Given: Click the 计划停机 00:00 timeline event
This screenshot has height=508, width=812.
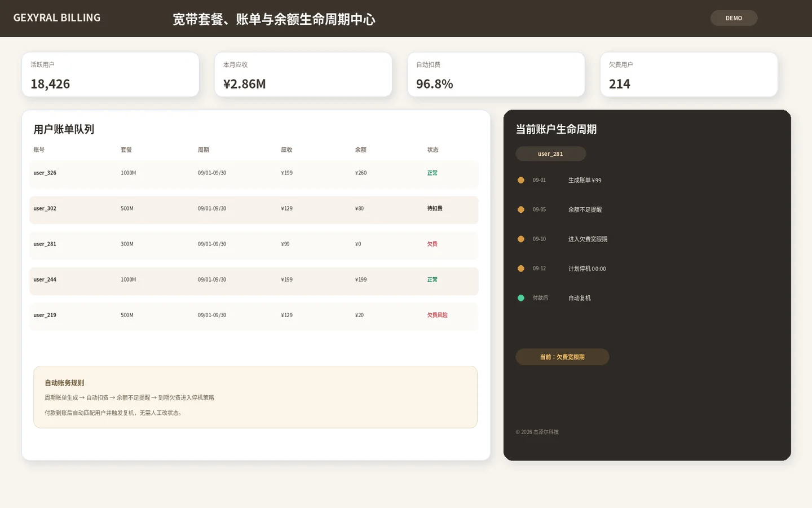Looking at the screenshot, I should (587, 269).
